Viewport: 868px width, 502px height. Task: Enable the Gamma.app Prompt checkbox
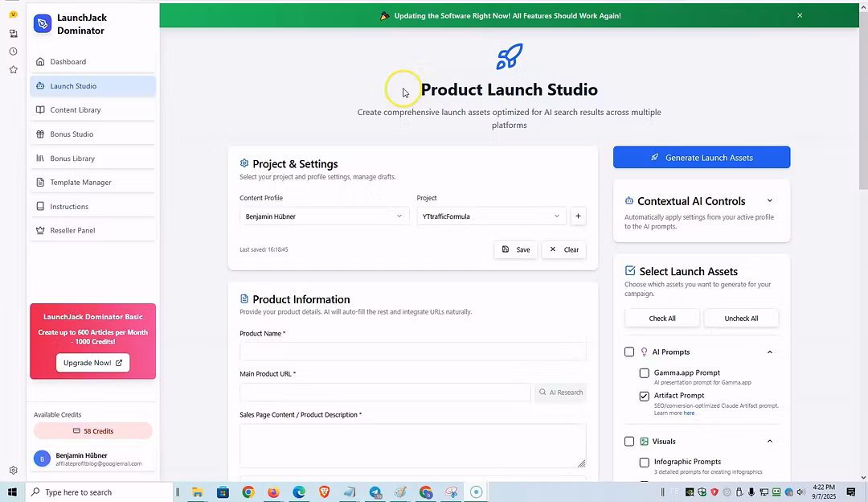tap(644, 373)
